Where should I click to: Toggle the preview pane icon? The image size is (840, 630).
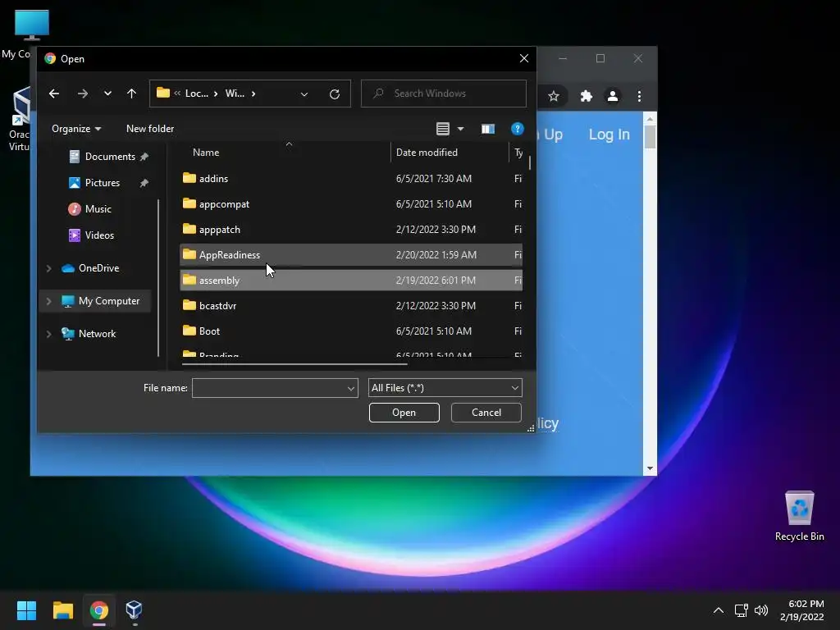click(x=488, y=129)
